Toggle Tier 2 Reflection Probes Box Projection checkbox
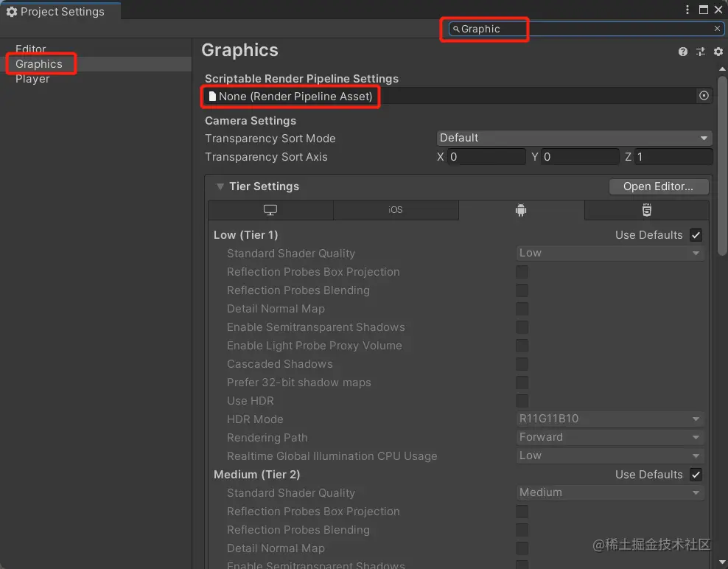The height and width of the screenshot is (569, 728). coord(522,512)
